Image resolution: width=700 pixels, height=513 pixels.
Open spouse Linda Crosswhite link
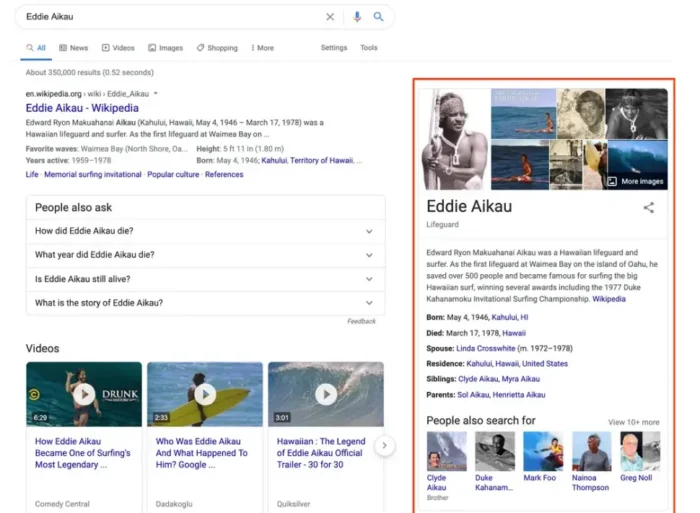pos(486,348)
